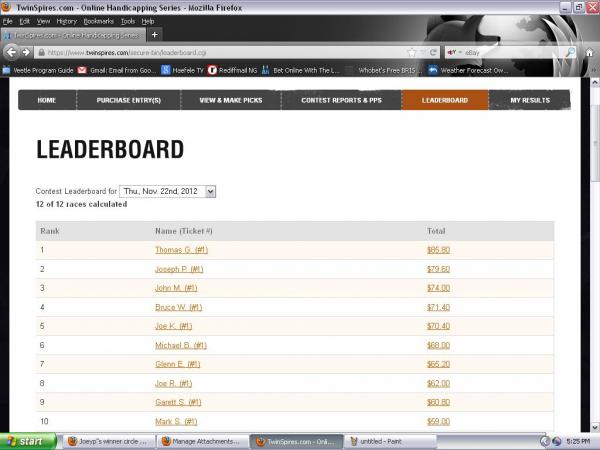Open the eBay search engine selector
600x450 pixels.
click(x=454, y=52)
